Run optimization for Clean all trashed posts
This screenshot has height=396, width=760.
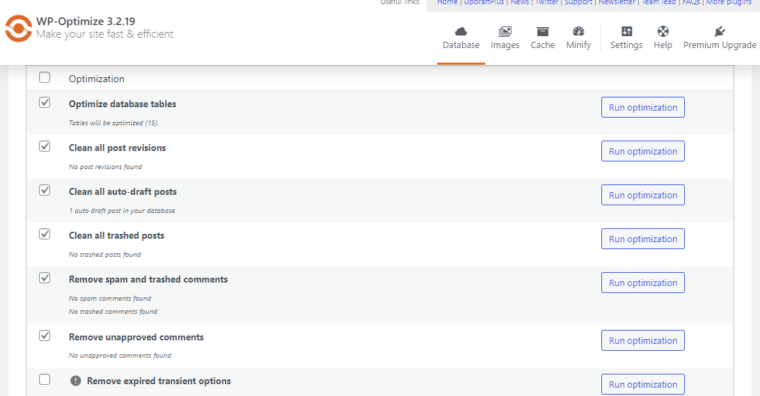click(643, 239)
